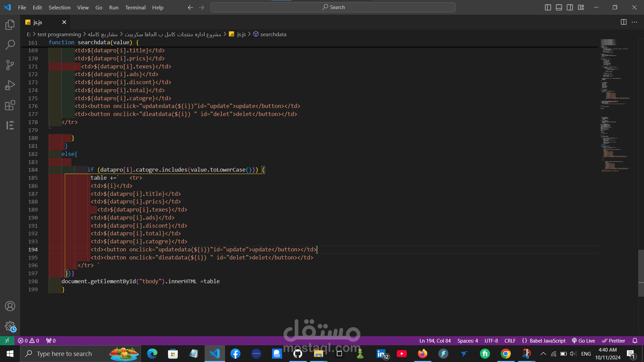Open the Source Control view
644x362 pixels.
pyautogui.click(x=10, y=65)
